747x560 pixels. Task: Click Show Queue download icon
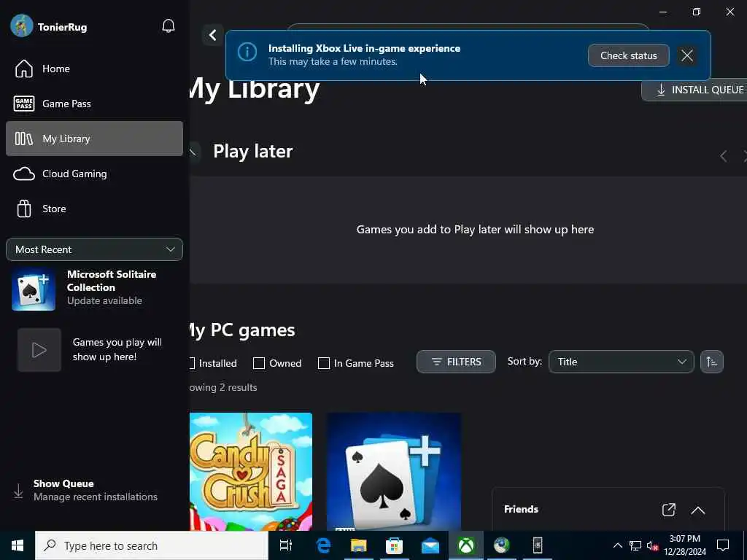pos(18,491)
